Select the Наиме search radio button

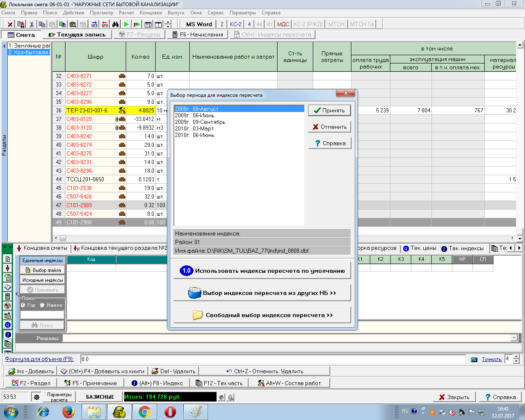[42, 305]
